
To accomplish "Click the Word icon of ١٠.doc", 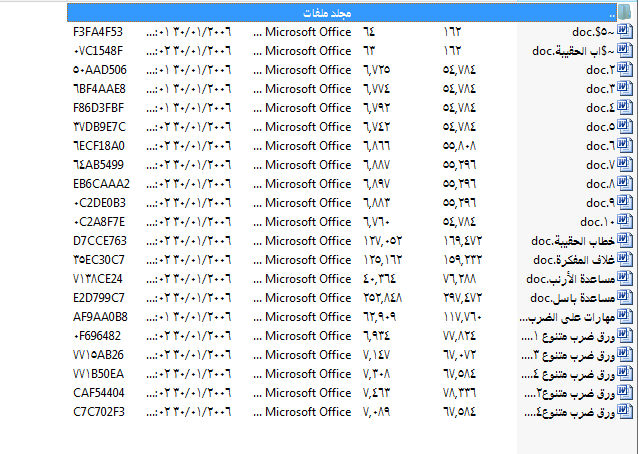I will coord(625,222).
